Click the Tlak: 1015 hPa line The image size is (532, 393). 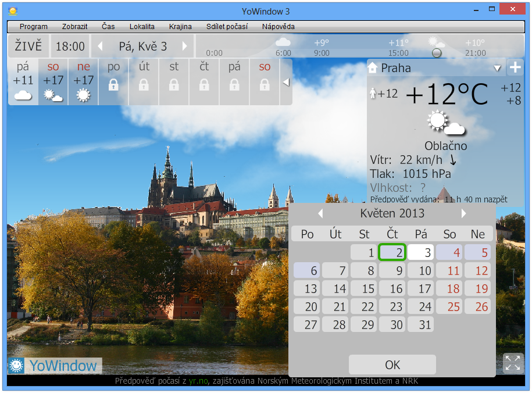(x=410, y=174)
